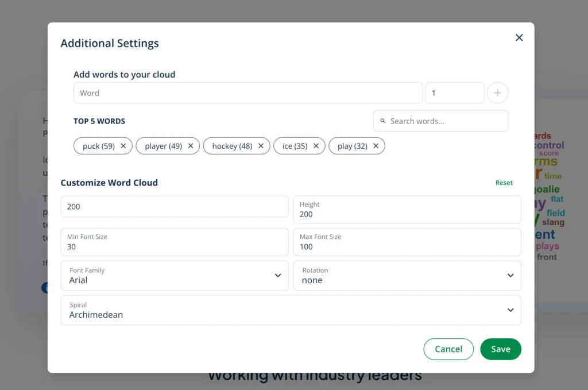Open the Spiral dropdown
The image size is (588, 390).
(x=291, y=310)
